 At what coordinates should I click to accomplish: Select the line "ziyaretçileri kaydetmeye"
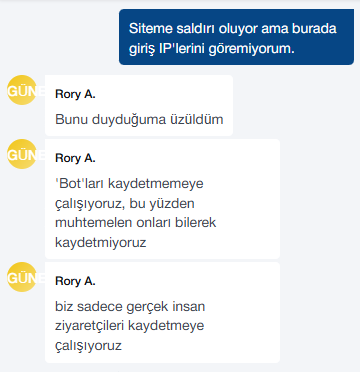[x=129, y=326]
